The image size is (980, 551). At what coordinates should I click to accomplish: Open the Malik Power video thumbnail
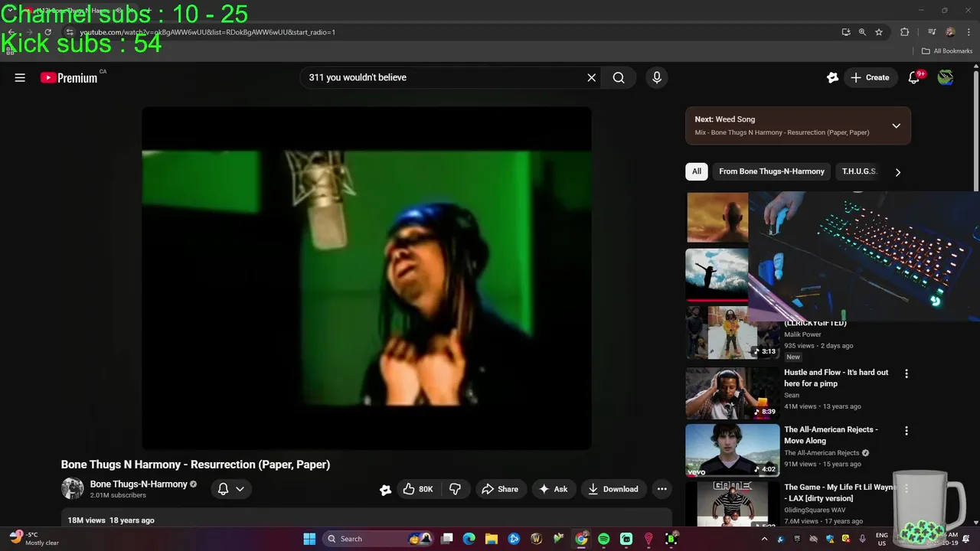(x=732, y=333)
